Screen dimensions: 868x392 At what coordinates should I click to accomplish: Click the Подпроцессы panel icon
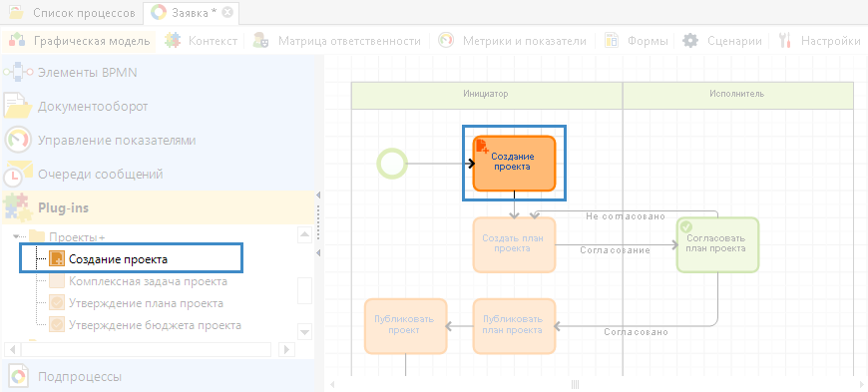tap(18, 376)
